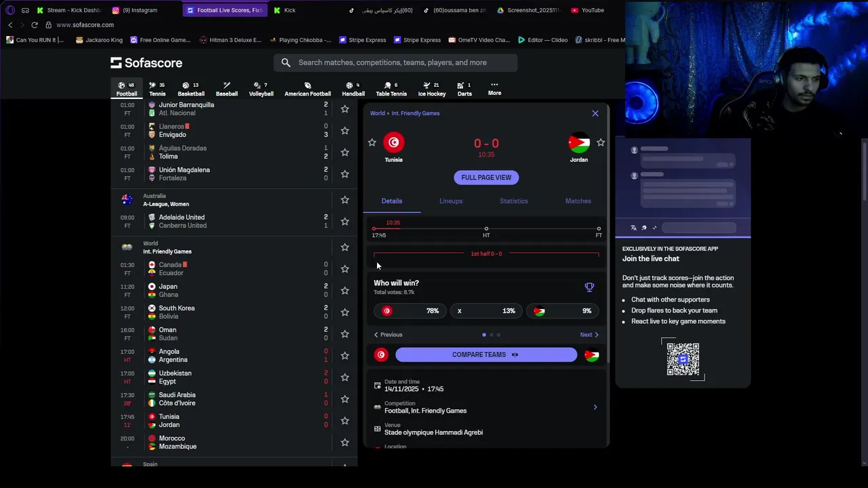Open the Football sport category
868x488 pixels.
point(126,89)
